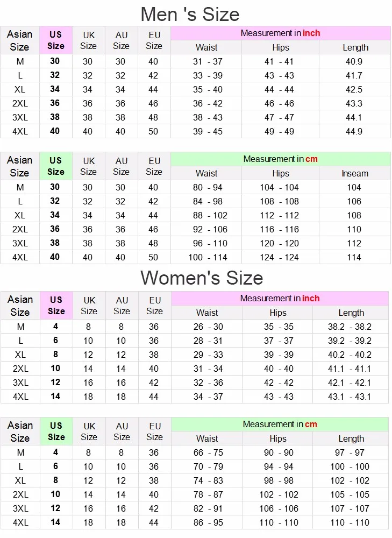The image size is (392, 538).
Task: Select men's waist range 35 - 40
Action: [208, 89]
